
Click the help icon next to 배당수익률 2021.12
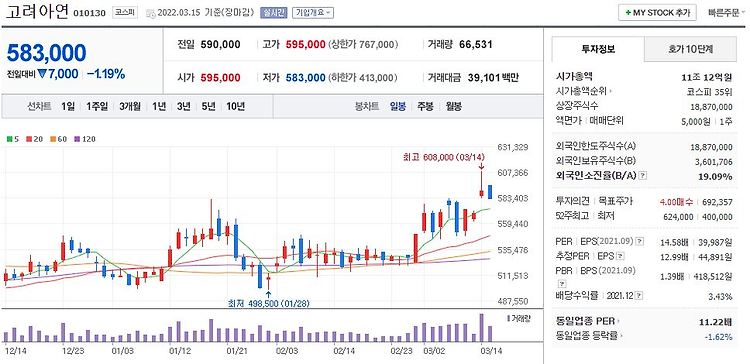click(640, 296)
